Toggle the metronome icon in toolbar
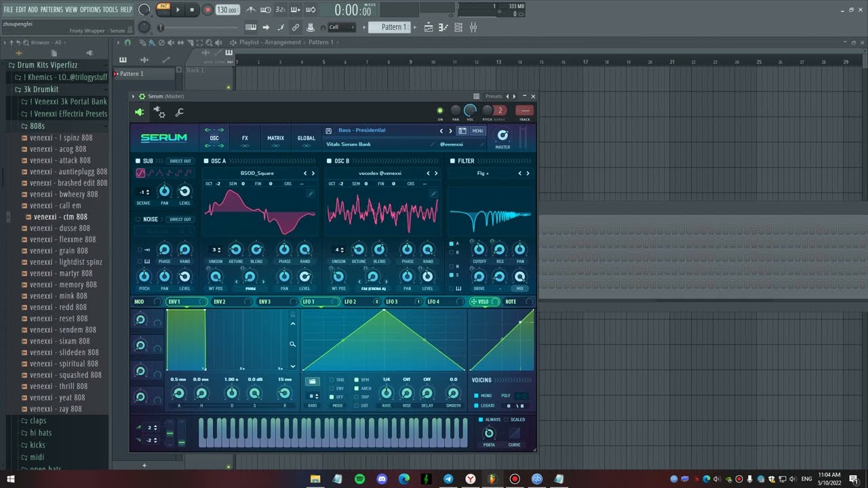868x488 pixels. [x=251, y=9]
